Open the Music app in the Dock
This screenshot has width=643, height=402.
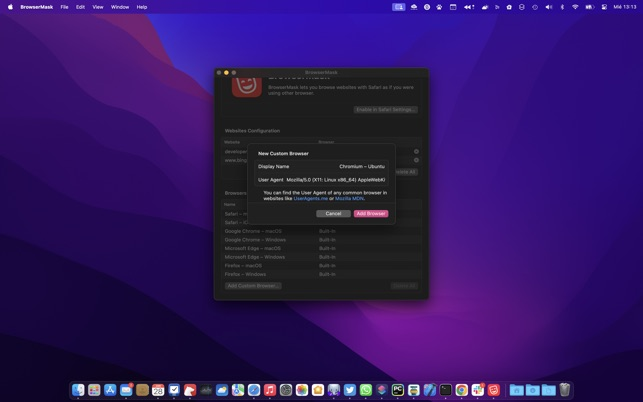pos(270,390)
